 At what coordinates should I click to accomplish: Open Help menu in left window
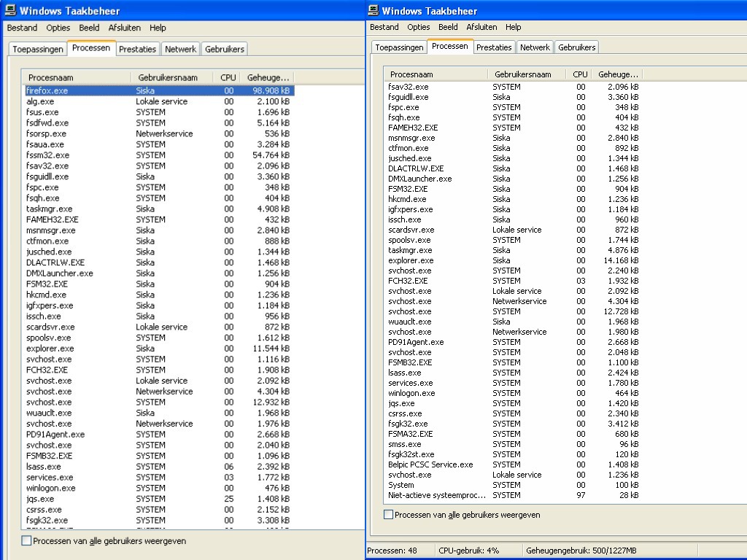(158, 28)
